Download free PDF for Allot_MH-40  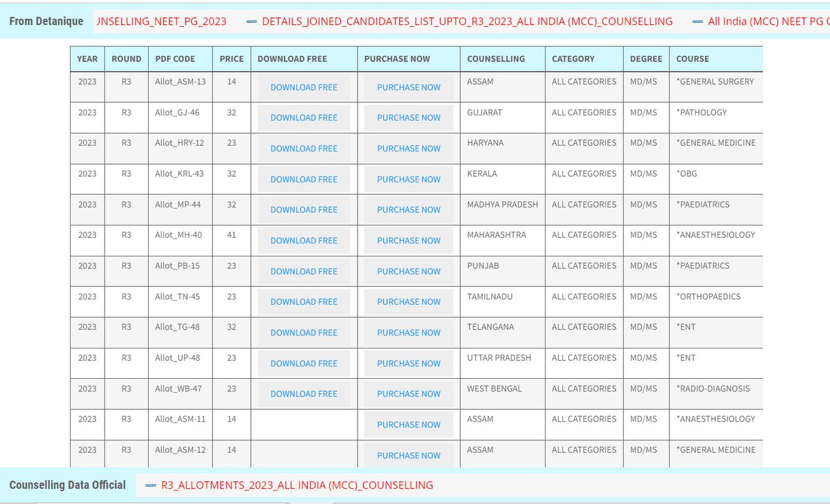click(x=304, y=241)
